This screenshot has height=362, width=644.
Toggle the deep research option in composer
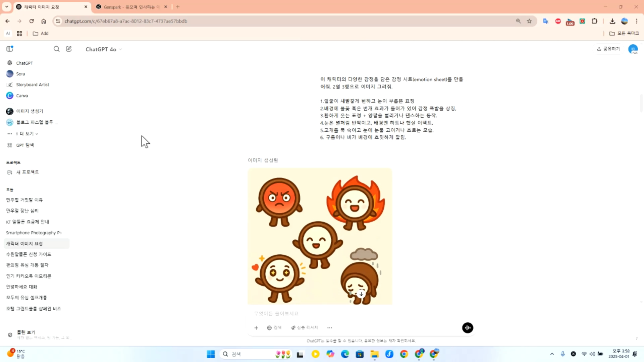point(305,328)
